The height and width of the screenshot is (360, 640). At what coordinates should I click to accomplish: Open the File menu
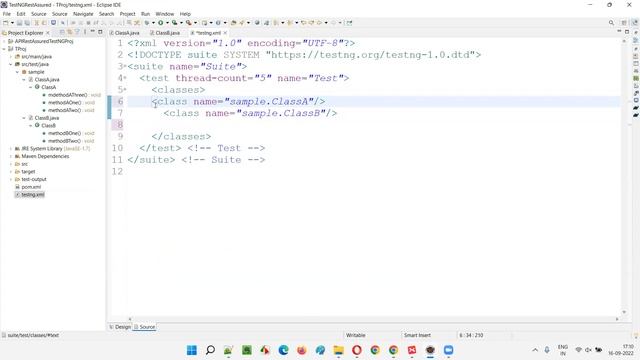pos(7,14)
